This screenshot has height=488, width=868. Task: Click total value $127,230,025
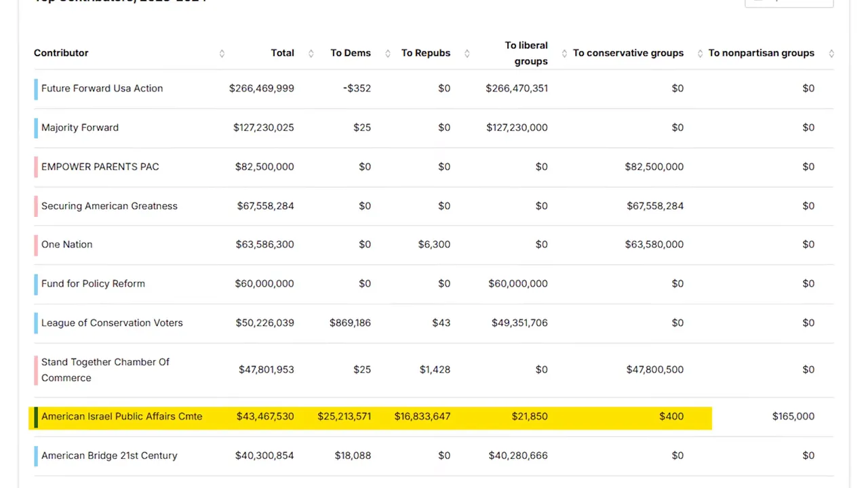click(264, 127)
